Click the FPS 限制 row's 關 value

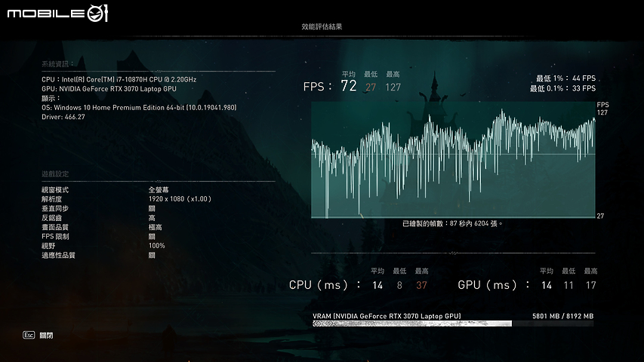(x=152, y=237)
